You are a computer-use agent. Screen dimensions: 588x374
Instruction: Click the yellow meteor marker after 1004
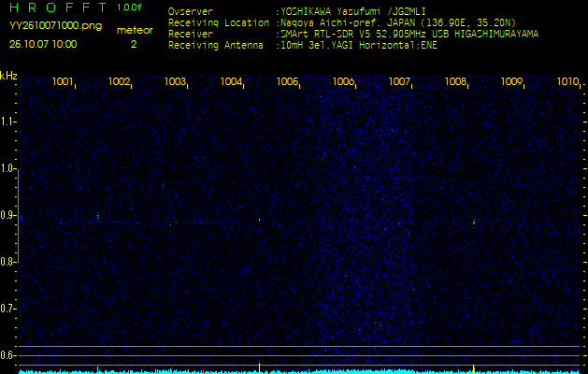click(259, 368)
